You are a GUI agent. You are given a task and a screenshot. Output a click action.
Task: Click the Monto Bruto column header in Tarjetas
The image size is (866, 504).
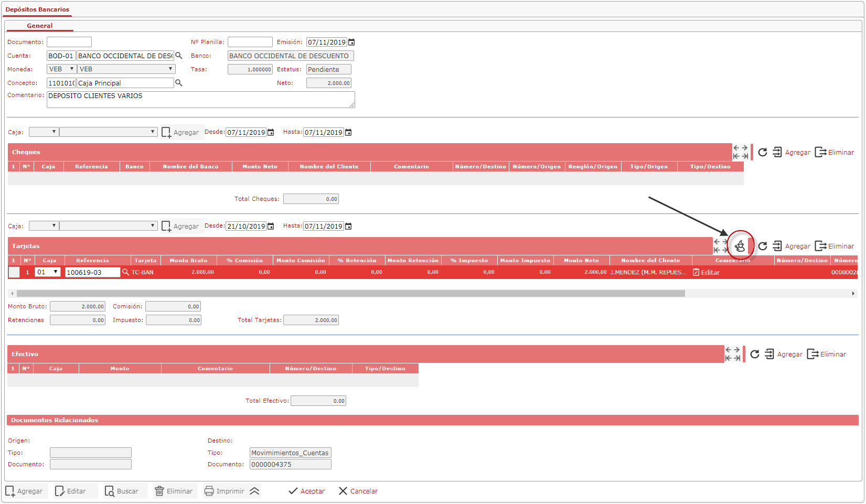coord(188,260)
